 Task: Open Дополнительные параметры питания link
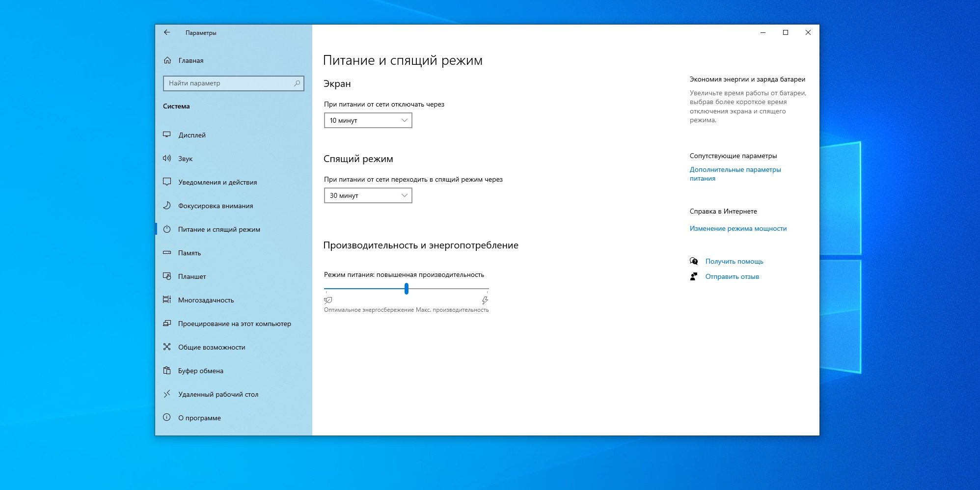point(735,174)
